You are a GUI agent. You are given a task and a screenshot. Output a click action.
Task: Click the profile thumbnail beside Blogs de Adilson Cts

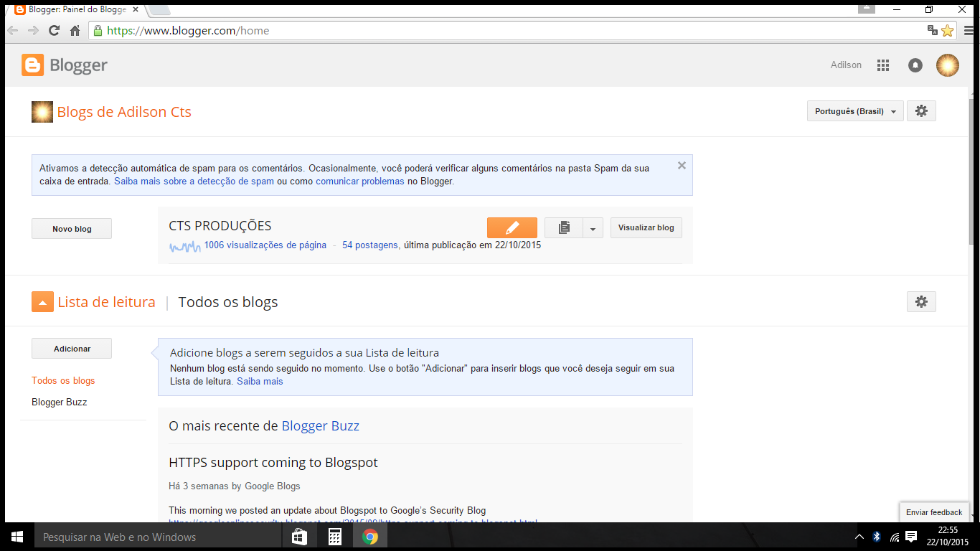[x=42, y=112]
